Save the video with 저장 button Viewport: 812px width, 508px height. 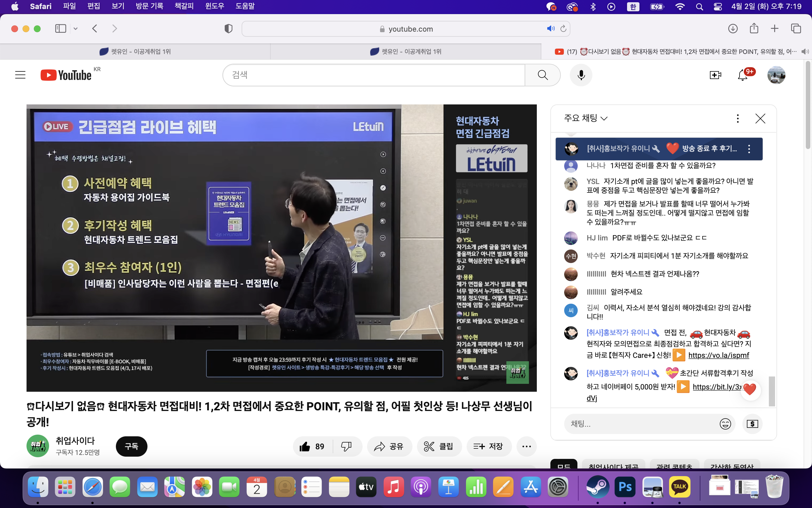pos(489,446)
